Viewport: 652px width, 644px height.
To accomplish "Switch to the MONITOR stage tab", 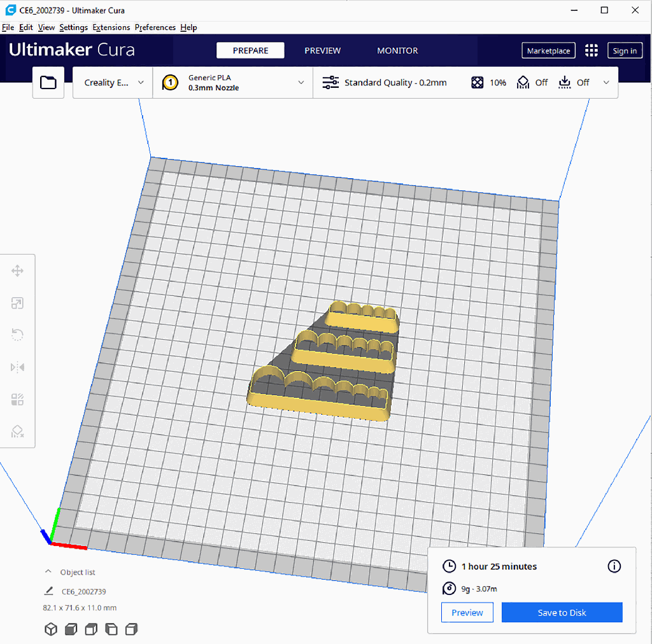I will click(397, 51).
